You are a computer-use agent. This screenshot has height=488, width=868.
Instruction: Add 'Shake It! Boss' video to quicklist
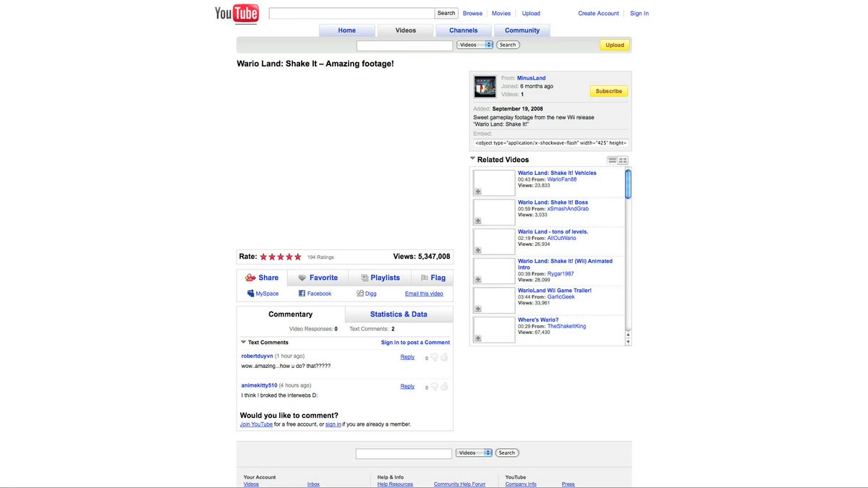click(x=478, y=221)
